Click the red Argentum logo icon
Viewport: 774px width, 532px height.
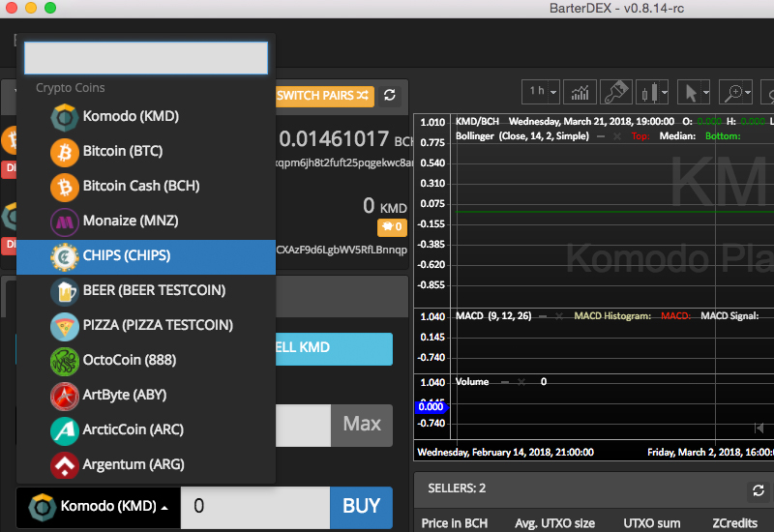(64, 465)
